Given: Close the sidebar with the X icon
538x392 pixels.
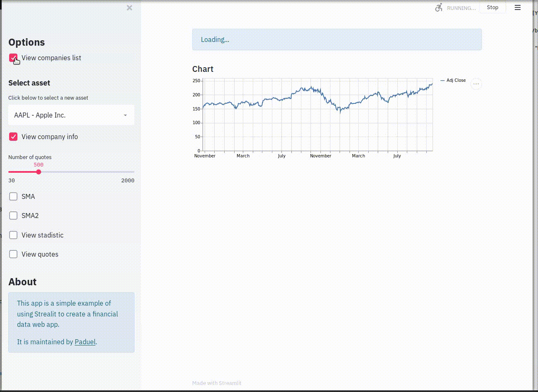Looking at the screenshot, I should pyautogui.click(x=130, y=8).
